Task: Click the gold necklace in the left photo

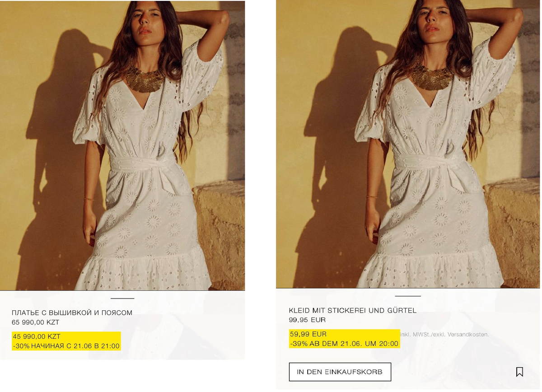Action: (145, 80)
